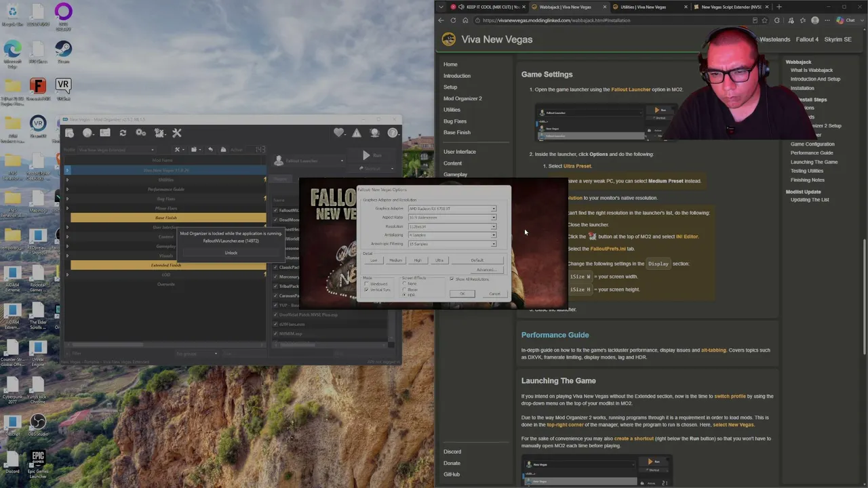
Task: Open the Resolution dropdown
Action: pos(452,226)
